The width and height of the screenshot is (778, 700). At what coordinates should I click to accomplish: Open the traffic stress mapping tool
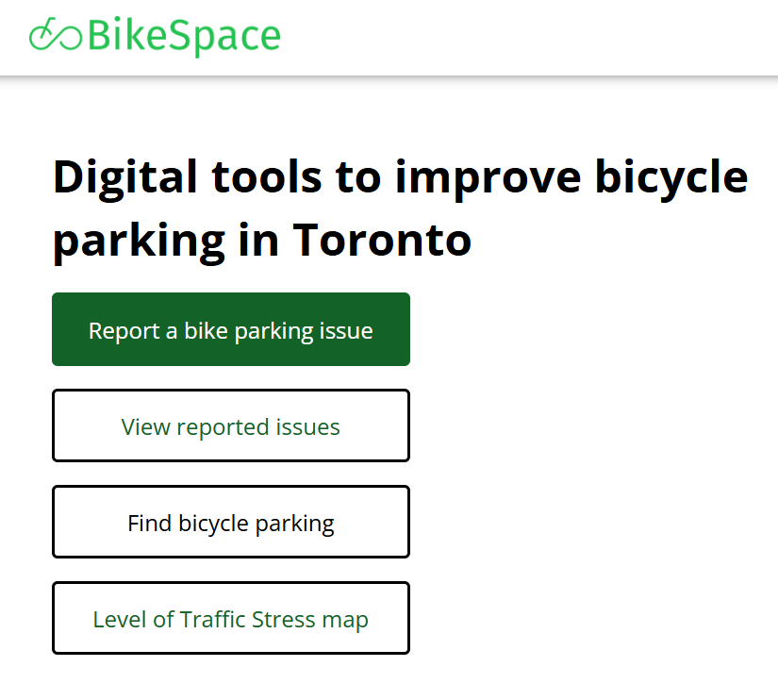coord(230,618)
